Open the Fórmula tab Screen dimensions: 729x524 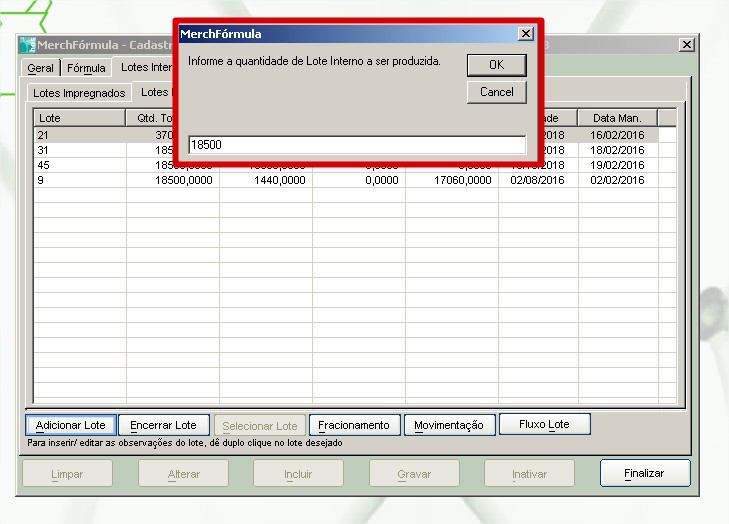point(86,68)
